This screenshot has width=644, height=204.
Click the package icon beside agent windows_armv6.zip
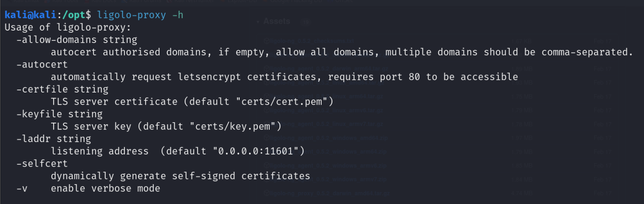coord(266,165)
